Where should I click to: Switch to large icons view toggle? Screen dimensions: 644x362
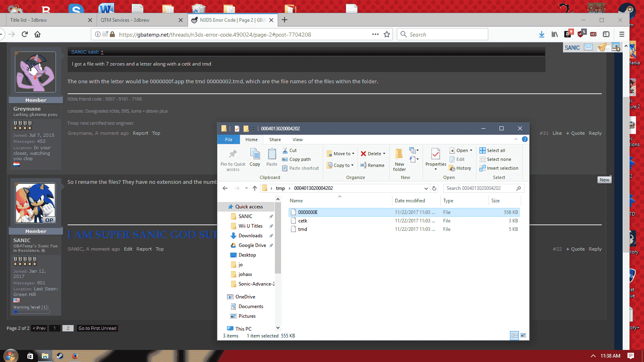[523, 335]
